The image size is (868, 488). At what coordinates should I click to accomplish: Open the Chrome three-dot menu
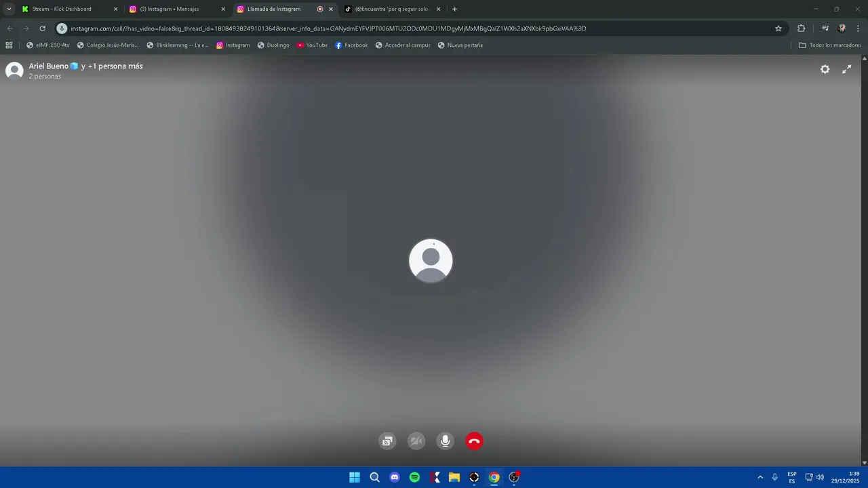(858, 28)
